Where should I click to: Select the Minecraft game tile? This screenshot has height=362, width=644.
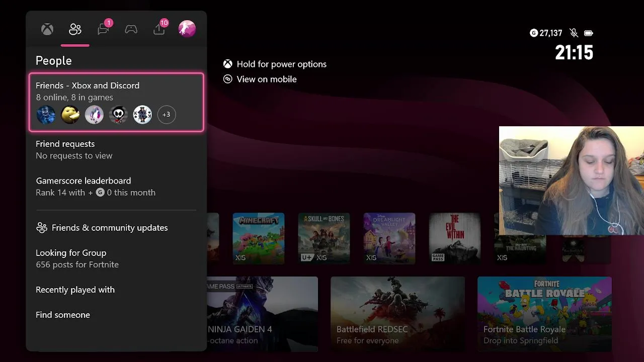(x=259, y=238)
